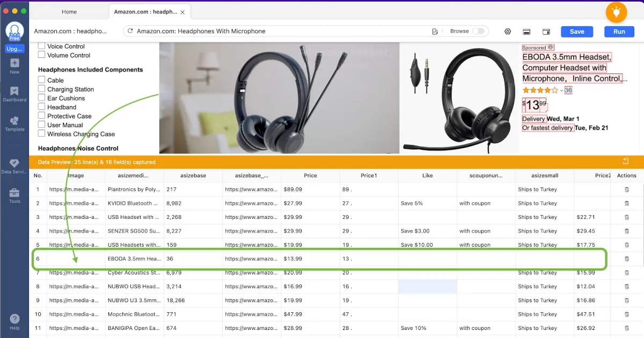Viewport: 644px width, 338px height.
Task: Open the Data Services sidebar icon
Action: (14, 166)
